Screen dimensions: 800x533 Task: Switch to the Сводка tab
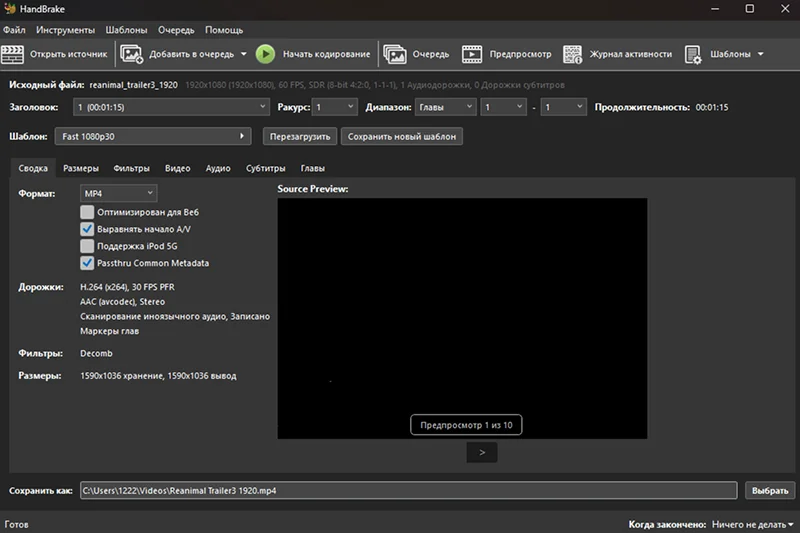[x=33, y=168]
